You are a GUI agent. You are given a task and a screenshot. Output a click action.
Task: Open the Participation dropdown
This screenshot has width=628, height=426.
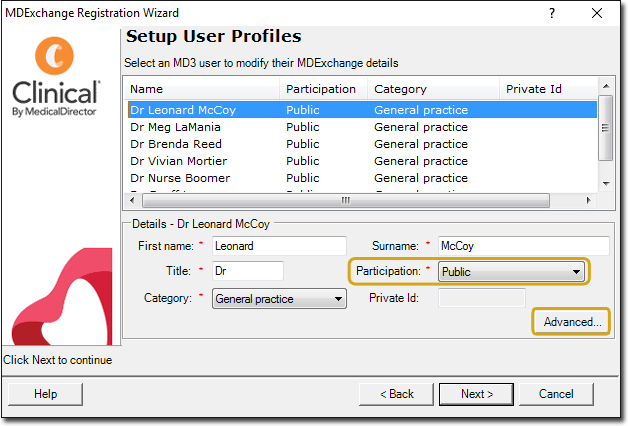tap(511, 272)
